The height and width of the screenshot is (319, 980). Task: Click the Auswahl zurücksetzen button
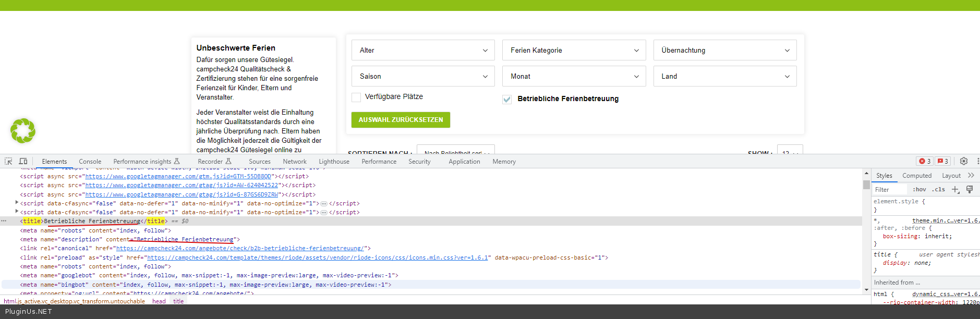pos(401,120)
